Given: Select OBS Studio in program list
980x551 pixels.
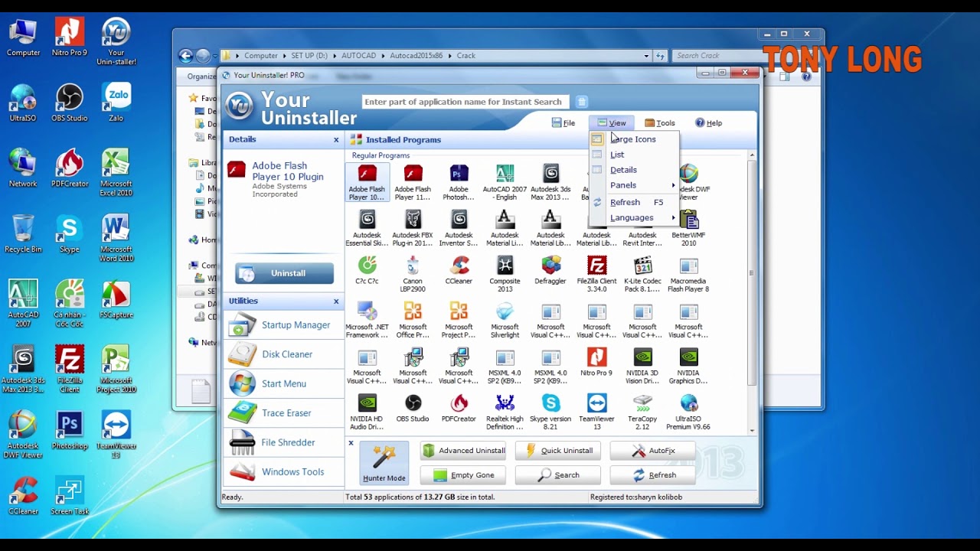Looking at the screenshot, I should tap(413, 409).
